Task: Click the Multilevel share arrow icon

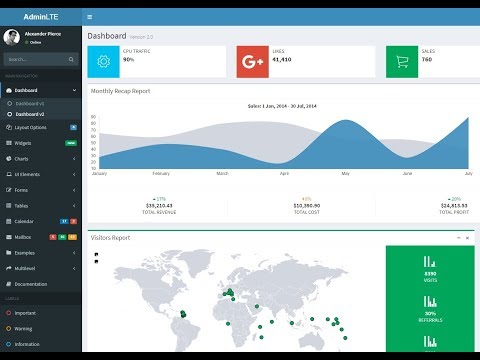Action: (x=9, y=268)
